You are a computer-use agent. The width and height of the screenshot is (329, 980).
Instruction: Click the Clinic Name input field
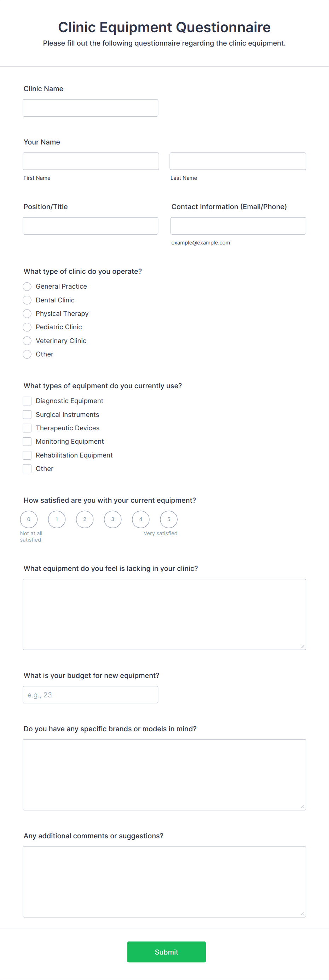pyautogui.click(x=90, y=108)
